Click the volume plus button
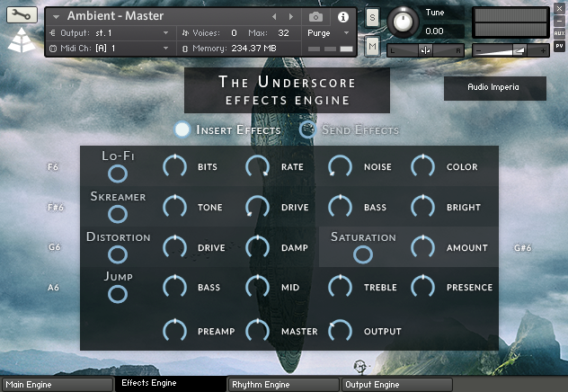Image resolution: width=568 pixels, height=392 pixels. click(543, 50)
